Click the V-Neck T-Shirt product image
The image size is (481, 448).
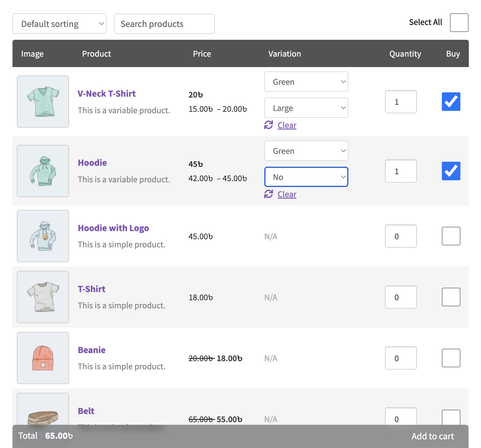pyautogui.click(x=43, y=102)
